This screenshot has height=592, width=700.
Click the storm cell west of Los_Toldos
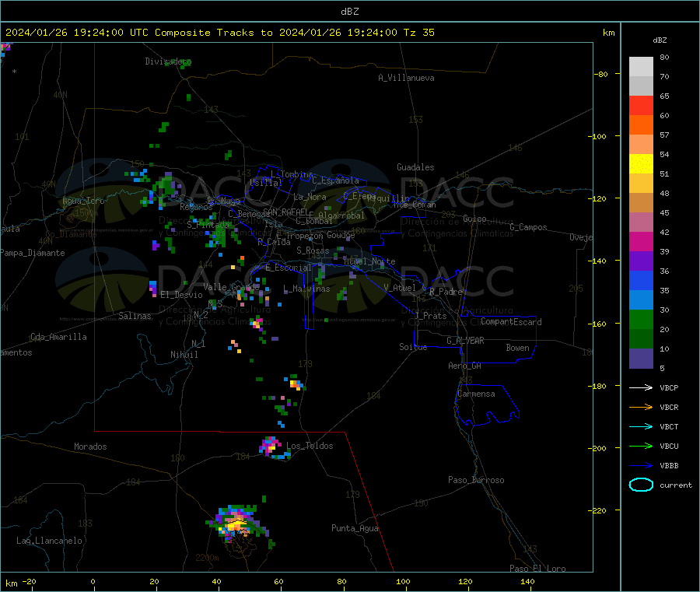(x=271, y=447)
